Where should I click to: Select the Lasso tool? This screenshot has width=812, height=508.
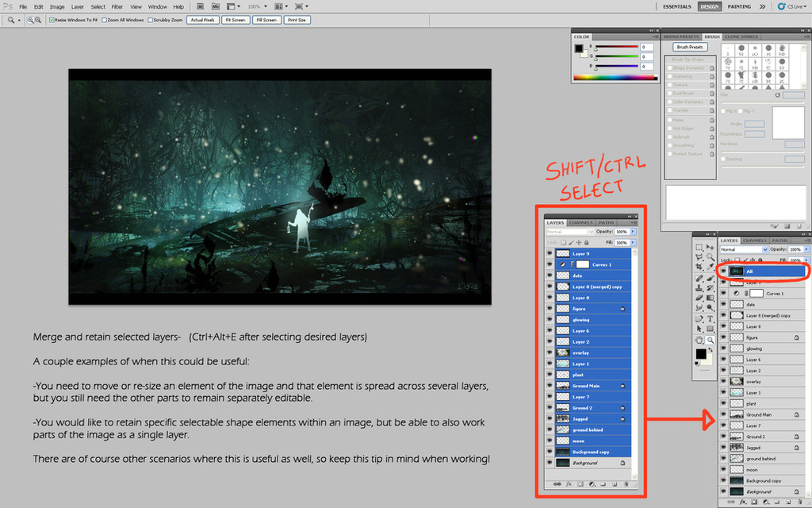click(x=699, y=256)
